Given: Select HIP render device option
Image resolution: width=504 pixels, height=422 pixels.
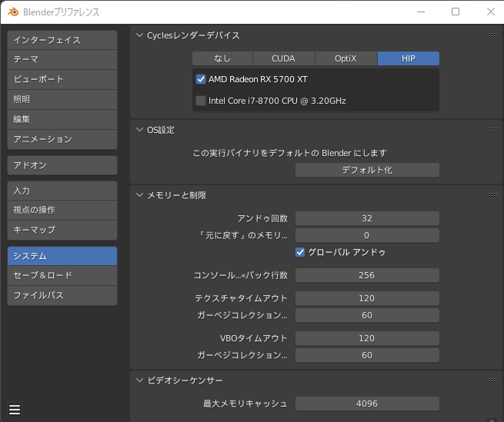Looking at the screenshot, I should [x=409, y=58].
